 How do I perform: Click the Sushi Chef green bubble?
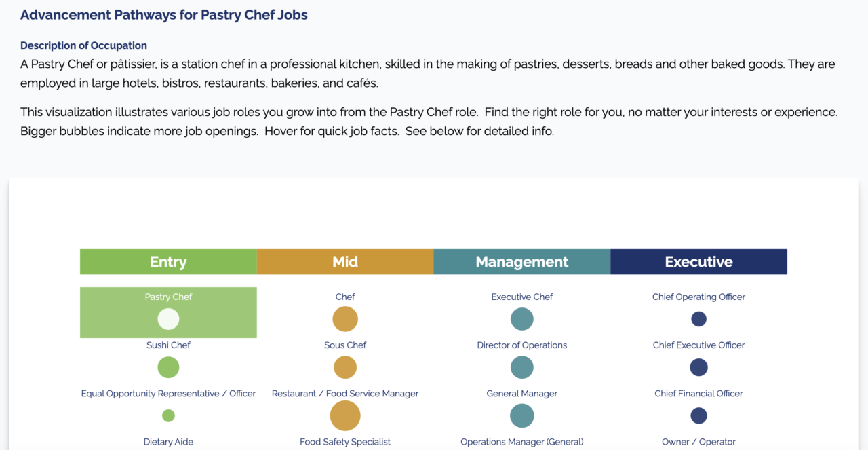168,367
